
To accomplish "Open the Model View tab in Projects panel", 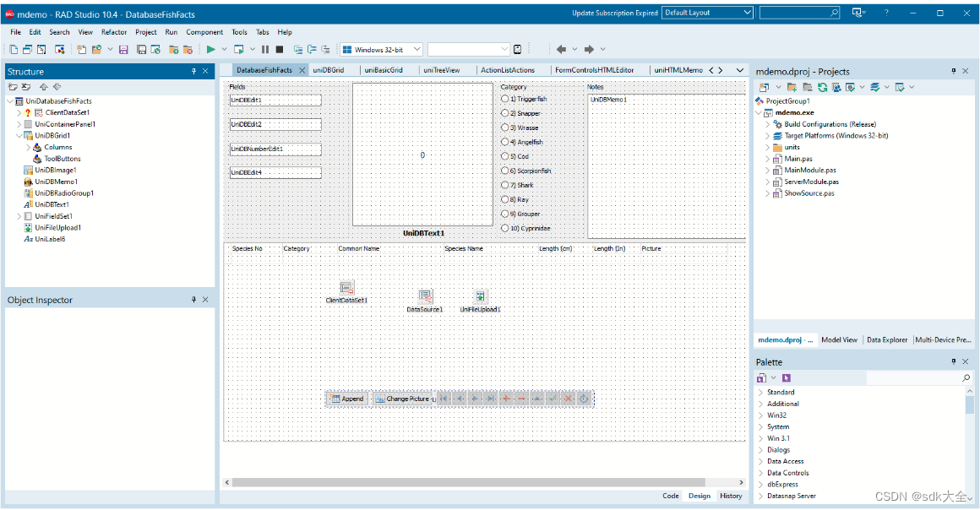I will (x=839, y=340).
